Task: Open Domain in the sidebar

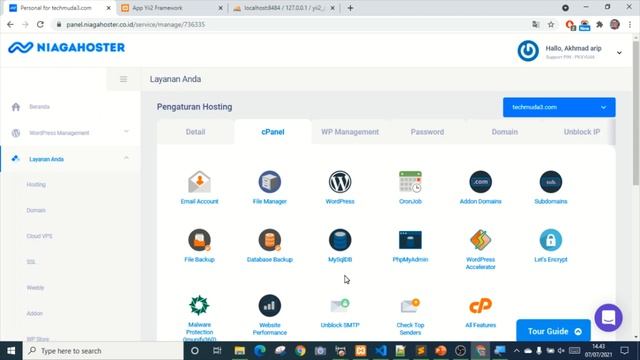Action: (36, 210)
